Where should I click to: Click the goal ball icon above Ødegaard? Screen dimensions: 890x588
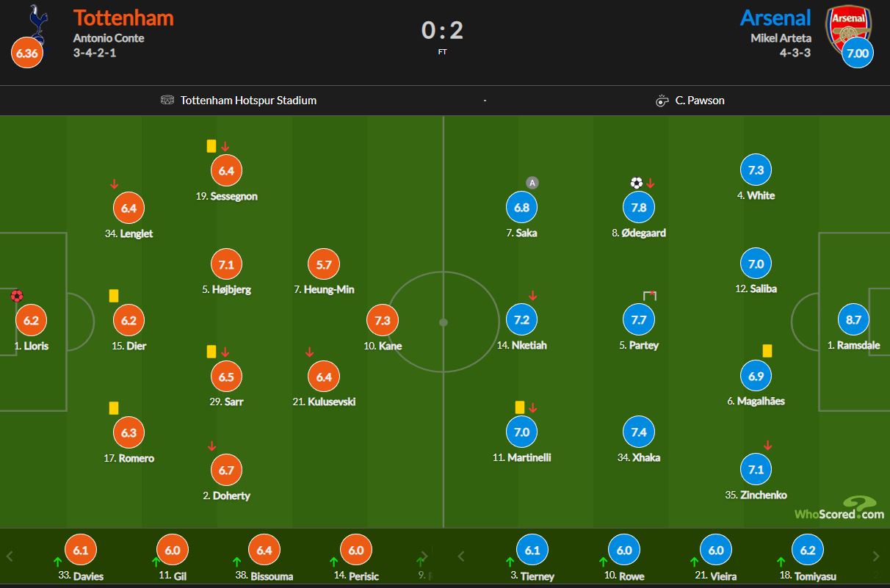pyautogui.click(x=636, y=183)
